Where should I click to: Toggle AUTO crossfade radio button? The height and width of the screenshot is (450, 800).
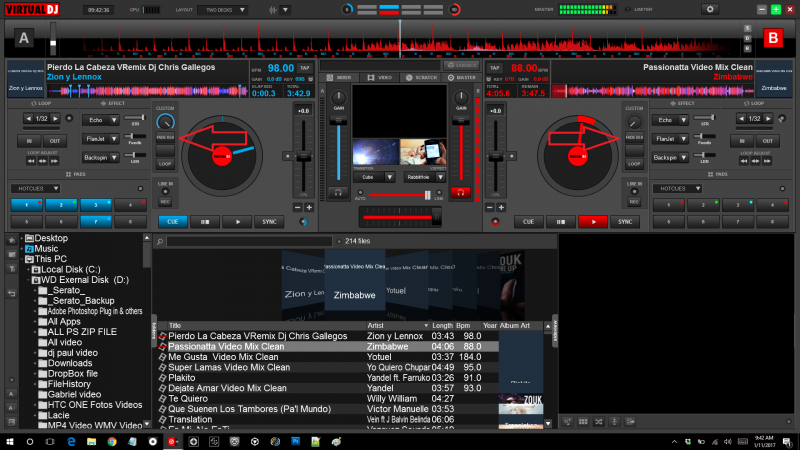coord(360,193)
